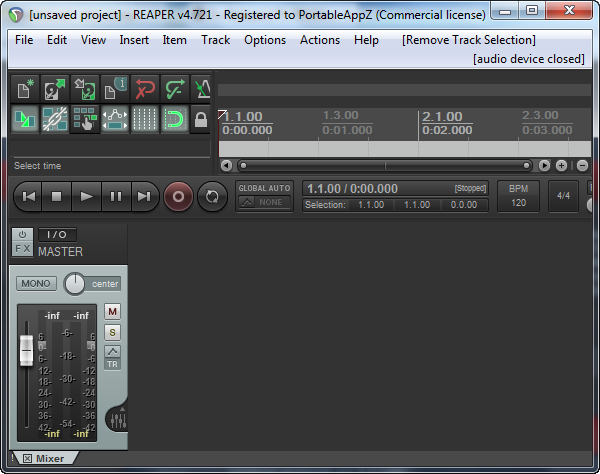Toggle the padlock locking icon
Image resolution: width=600 pixels, height=474 pixels.
[201, 120]
